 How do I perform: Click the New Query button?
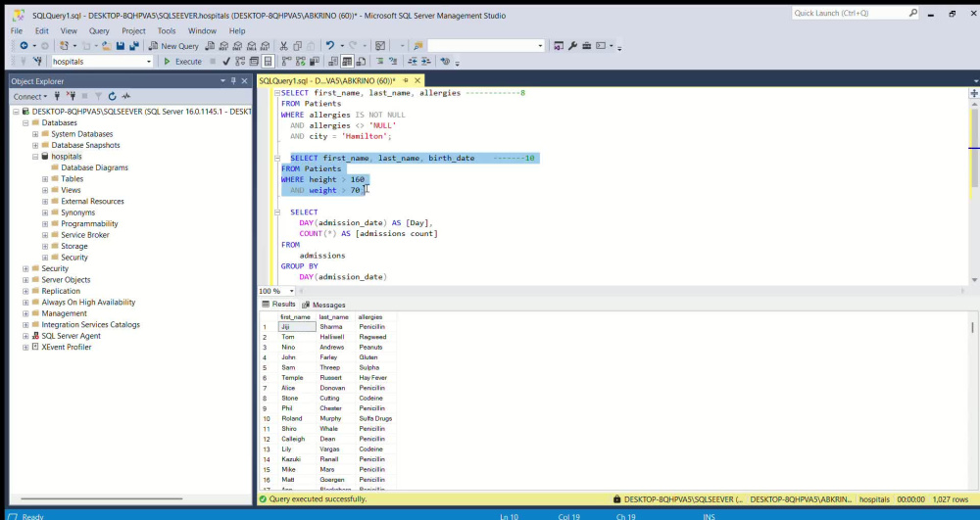coord(173,46)
